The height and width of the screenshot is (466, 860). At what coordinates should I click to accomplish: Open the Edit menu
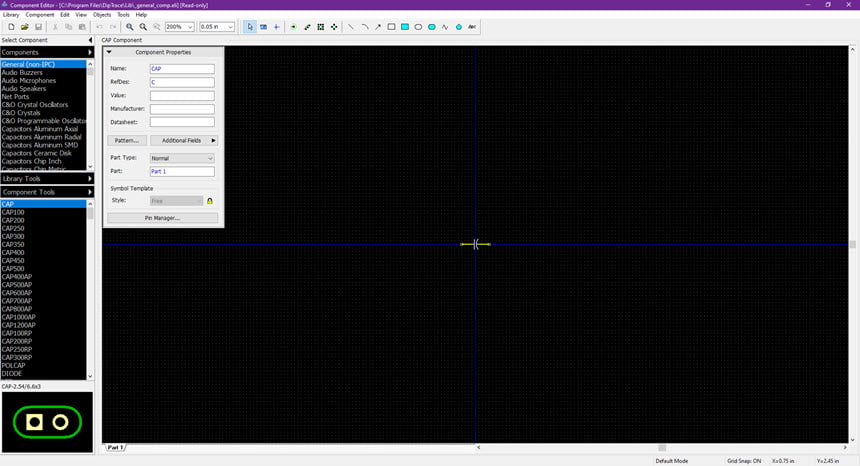65,15
